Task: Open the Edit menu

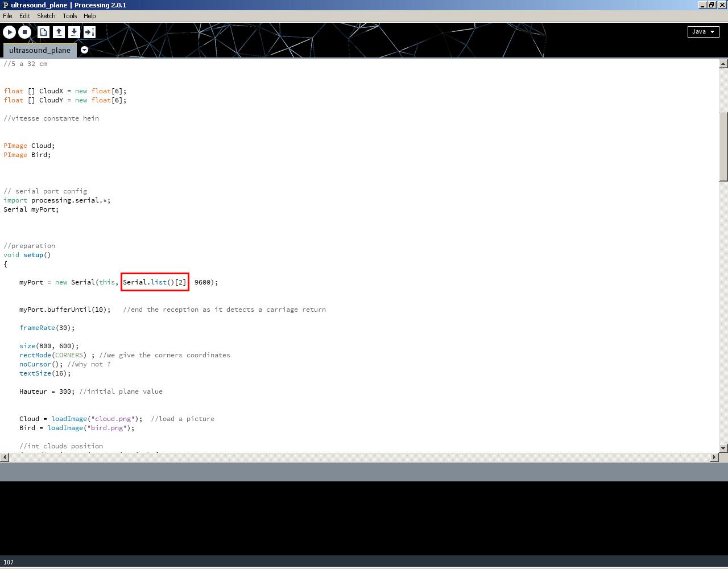Action: [x=24, y=16]
